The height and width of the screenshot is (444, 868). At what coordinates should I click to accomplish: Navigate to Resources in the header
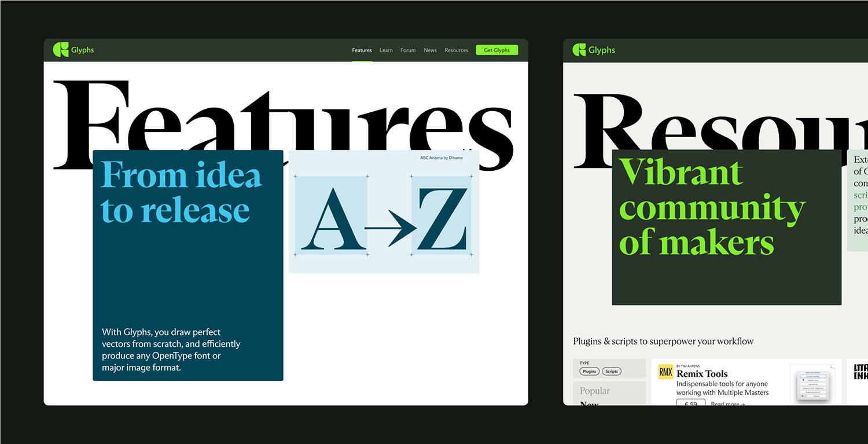[x=456, y=50]
